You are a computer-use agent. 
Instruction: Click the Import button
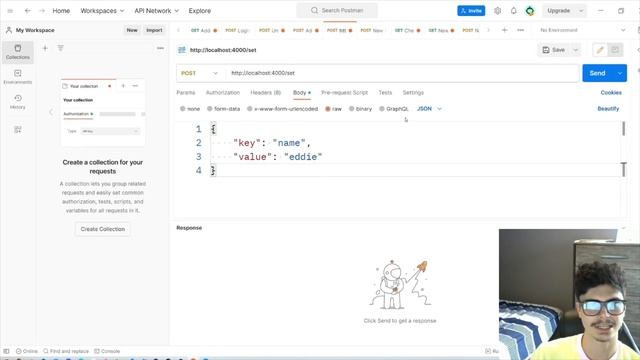[x=154, y=30]
